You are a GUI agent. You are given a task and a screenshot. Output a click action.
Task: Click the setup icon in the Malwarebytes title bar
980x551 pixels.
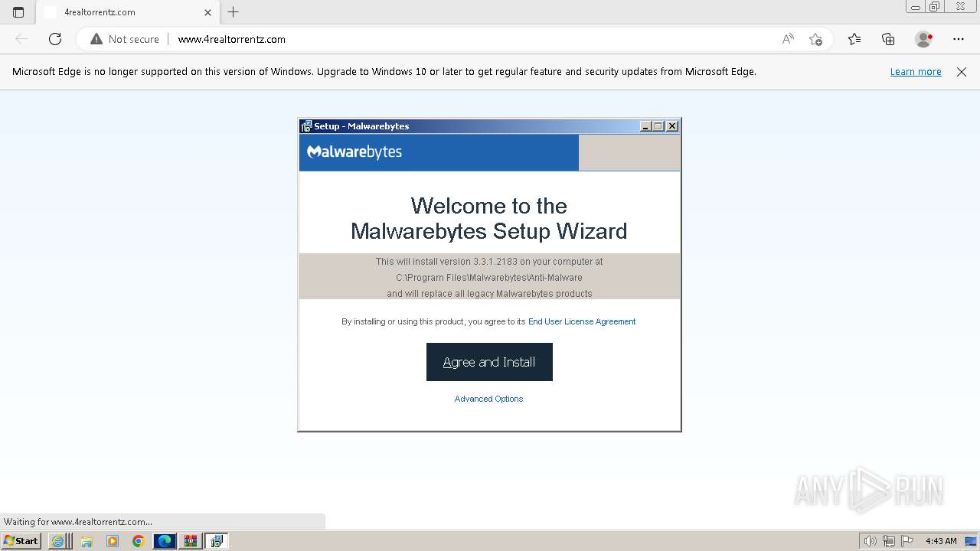pyautogui.click(x=306, y=126)
